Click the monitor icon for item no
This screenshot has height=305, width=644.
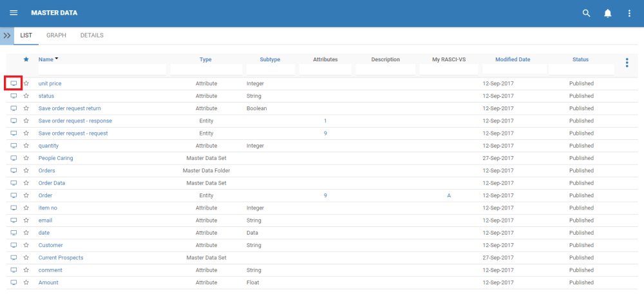click(x=14, y=208)
